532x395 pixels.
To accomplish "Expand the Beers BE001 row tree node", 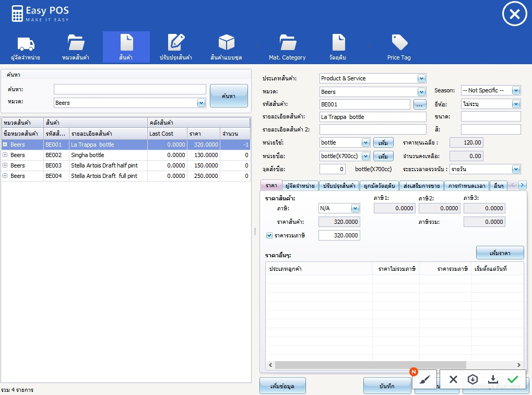I will pyautogui.click(x=5, y=145).
